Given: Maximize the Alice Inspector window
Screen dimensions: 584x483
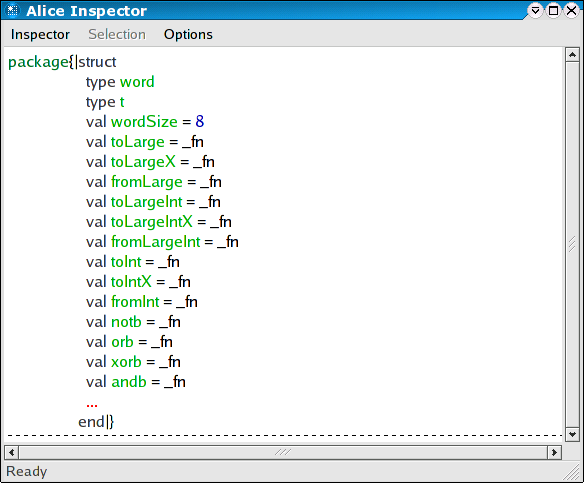Looking at the screenshot, I should coord(553,10).
